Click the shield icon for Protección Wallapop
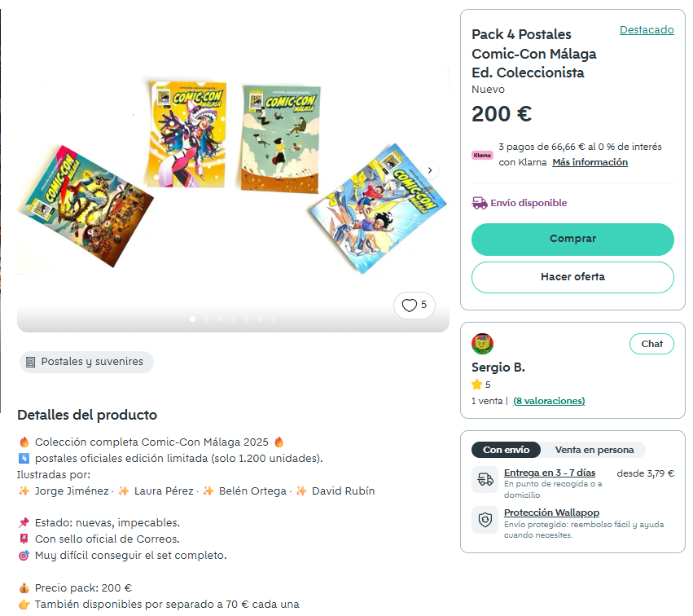This screenshot has height=616, width=693. click(485, 519)
